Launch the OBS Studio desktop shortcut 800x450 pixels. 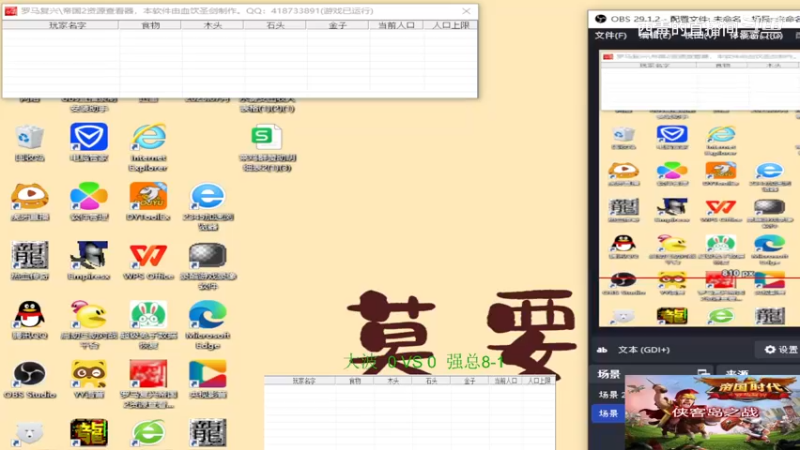30,374
